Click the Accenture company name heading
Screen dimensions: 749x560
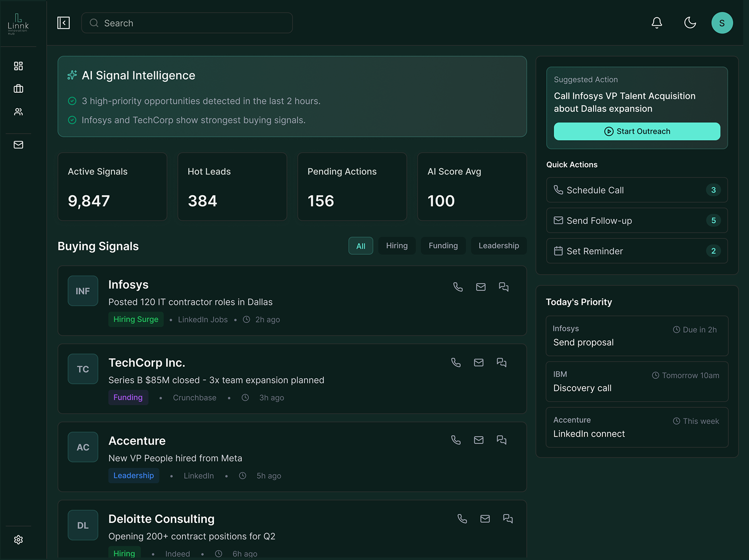click(137, 441)
